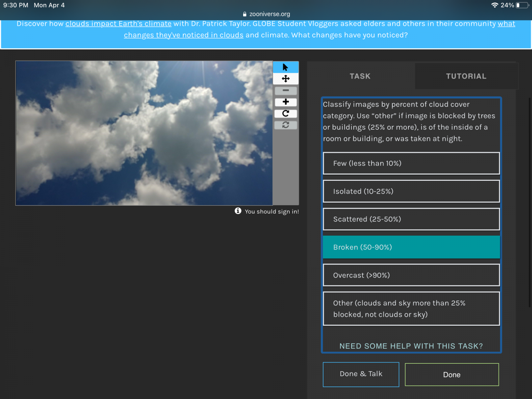Choose Isolated (10-25%) option
This screenshot has height=399, width=532.
tap(411, 191)
